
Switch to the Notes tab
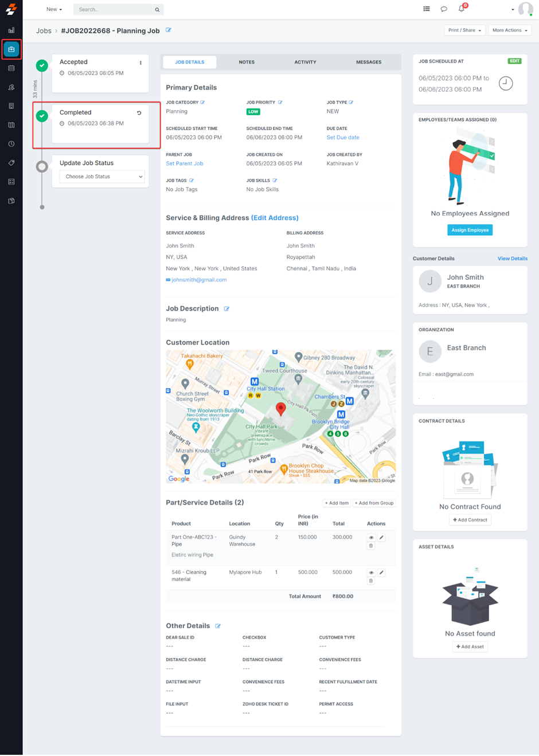[247, 62]
